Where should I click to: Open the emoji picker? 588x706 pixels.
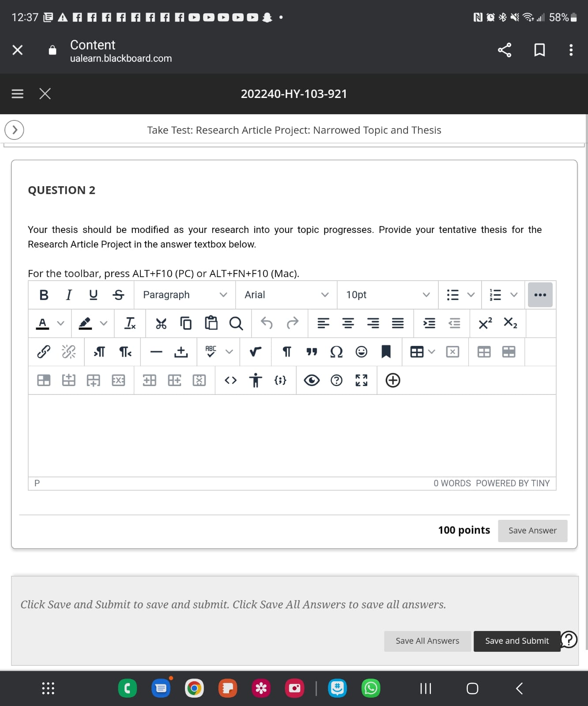tap(361, 352)
